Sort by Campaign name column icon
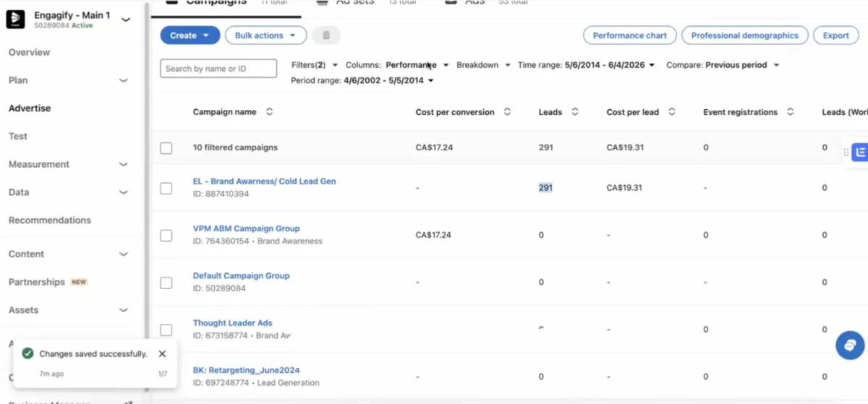Screen dimensions: 868x404 [270, 112]
